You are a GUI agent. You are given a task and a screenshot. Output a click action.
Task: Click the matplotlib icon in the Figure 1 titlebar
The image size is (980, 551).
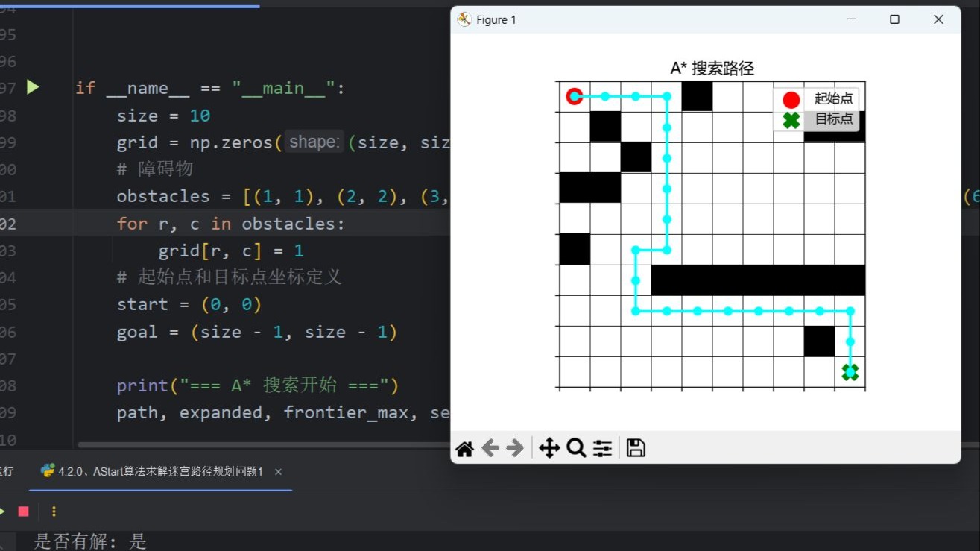(x=464, y=19)
